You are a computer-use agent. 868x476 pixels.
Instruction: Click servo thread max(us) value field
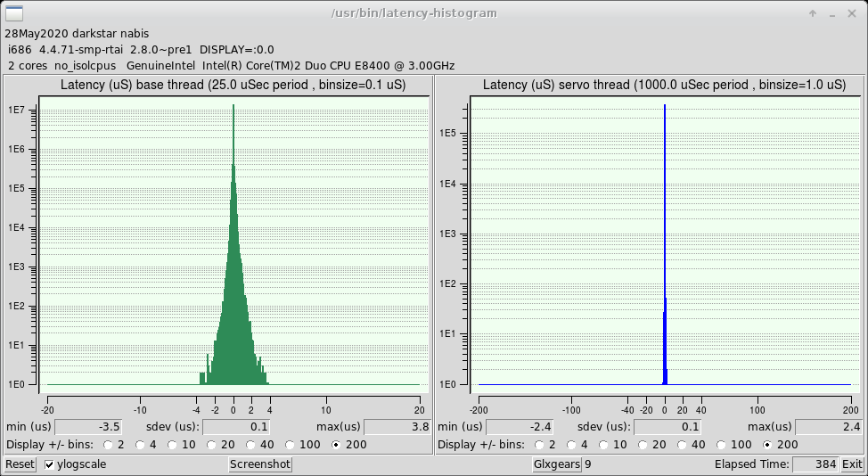pos(828,427)
